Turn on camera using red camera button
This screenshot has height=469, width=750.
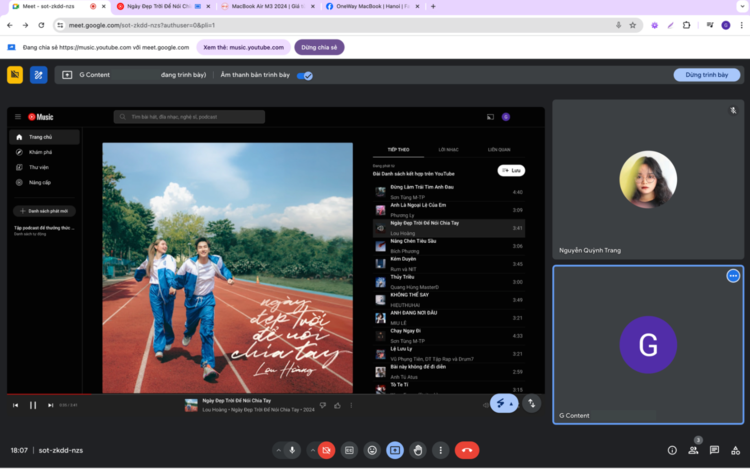point(326,450)
